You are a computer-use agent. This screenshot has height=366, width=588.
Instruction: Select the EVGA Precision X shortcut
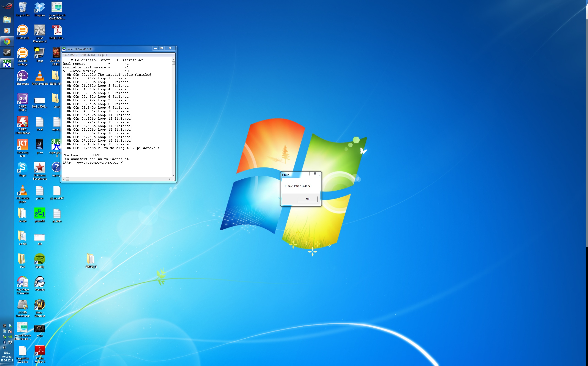pyautogui.click(x=40, y=34)
